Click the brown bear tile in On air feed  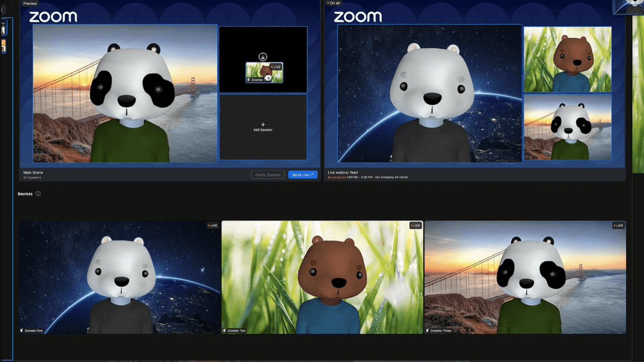567,59
